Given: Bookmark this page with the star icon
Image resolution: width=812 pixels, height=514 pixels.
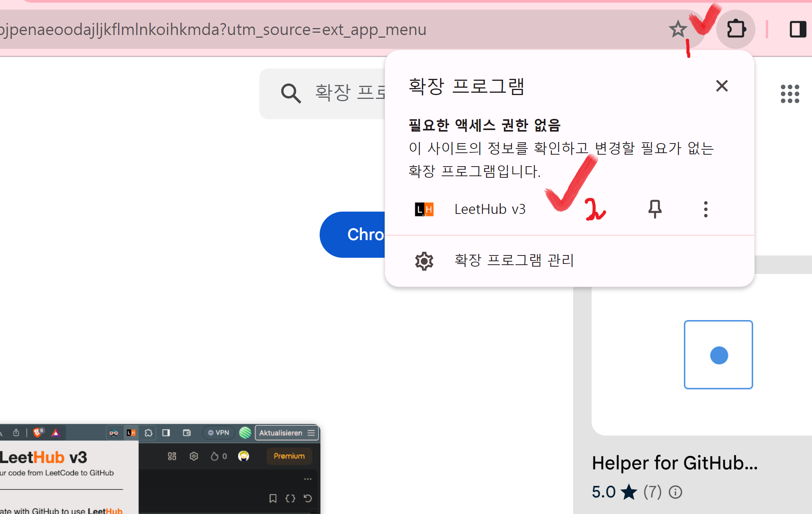Looking at the screenshot, I should tap(677, 29).
